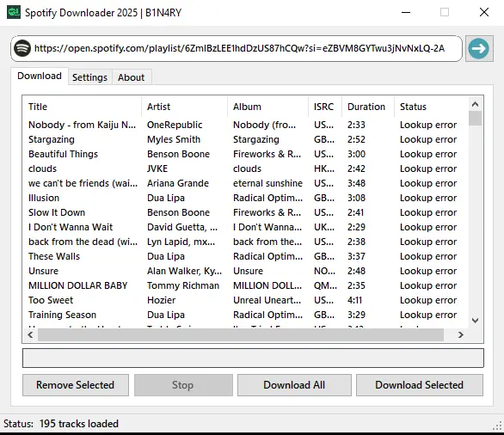Click artist cell 'Myles Smith'

click(x=174, y=139)
